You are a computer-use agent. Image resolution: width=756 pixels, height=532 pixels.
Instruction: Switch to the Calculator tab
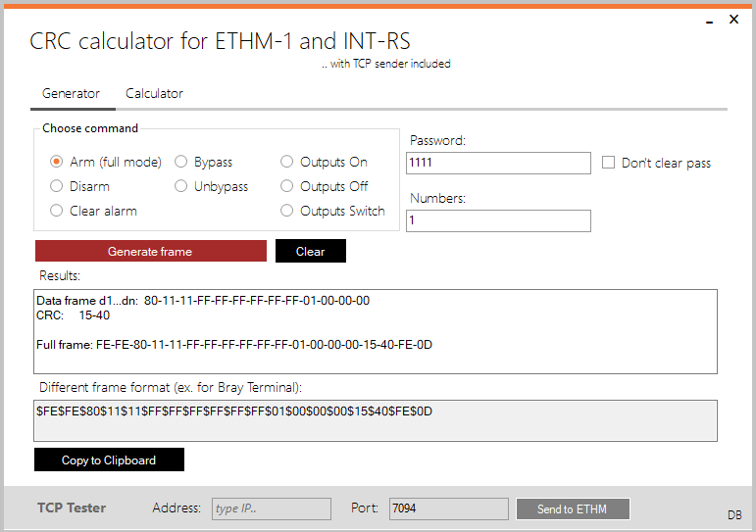[x=154, y=94]
